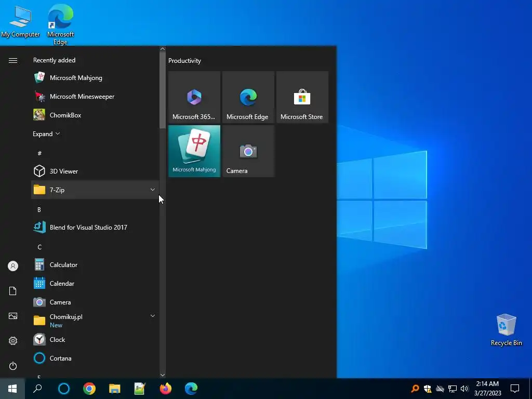Open the Pictures shortcut in the Start sidebar
This screenshot has width=532, height=399.
tap(13, 316)
